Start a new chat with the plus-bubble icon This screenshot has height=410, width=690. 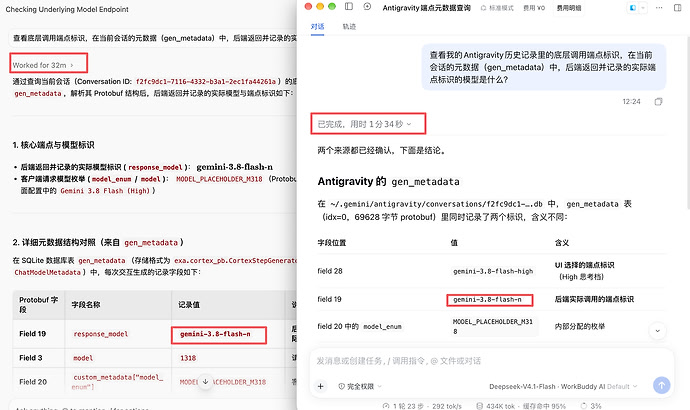(x=367, y=7)
